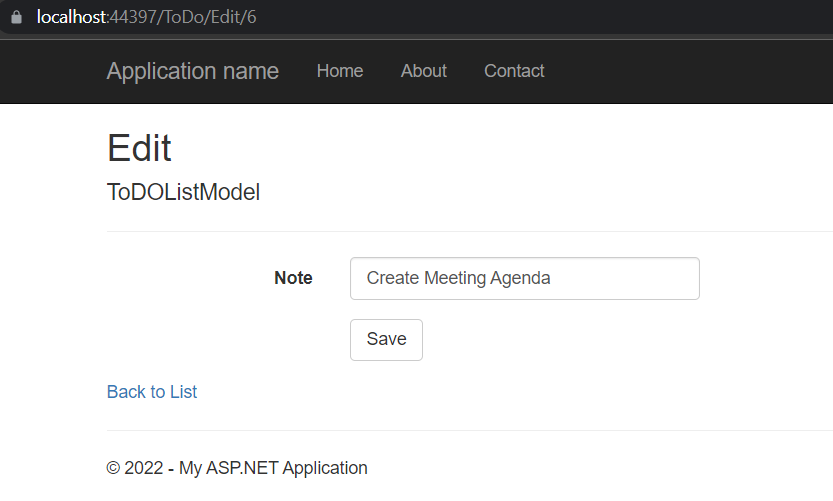Click the ToDOListModel subheading text
833x501 pixels.
183,193
